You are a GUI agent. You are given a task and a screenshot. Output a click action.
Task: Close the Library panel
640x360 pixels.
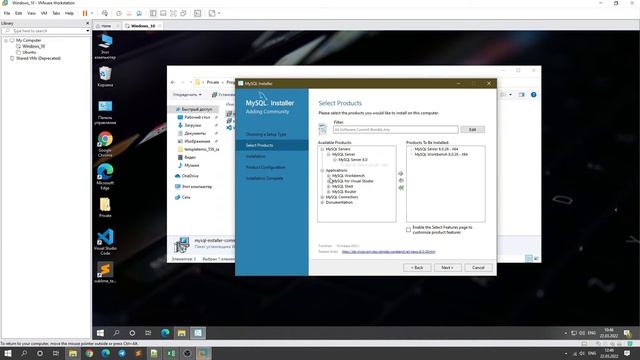[x=87, y=23]
